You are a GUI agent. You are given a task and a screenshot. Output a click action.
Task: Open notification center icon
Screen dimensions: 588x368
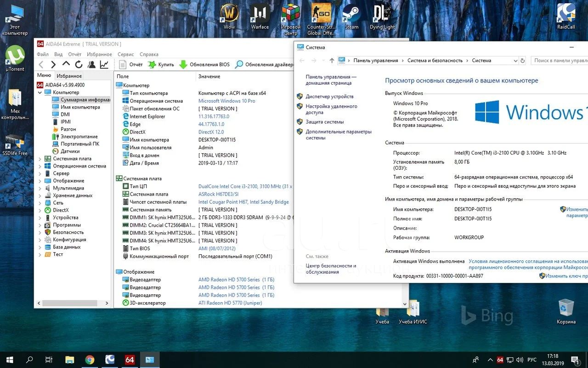pyautogui.click(x=575, y=360)
